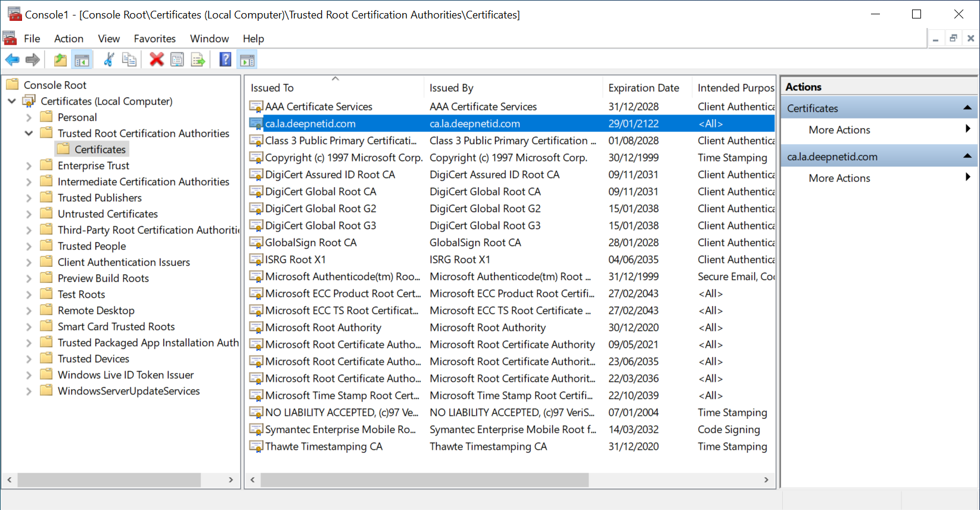980x510 pixels.
Task: Click the Up One Level folder icon
Action: pyautogui.click(x=60, y=60)
